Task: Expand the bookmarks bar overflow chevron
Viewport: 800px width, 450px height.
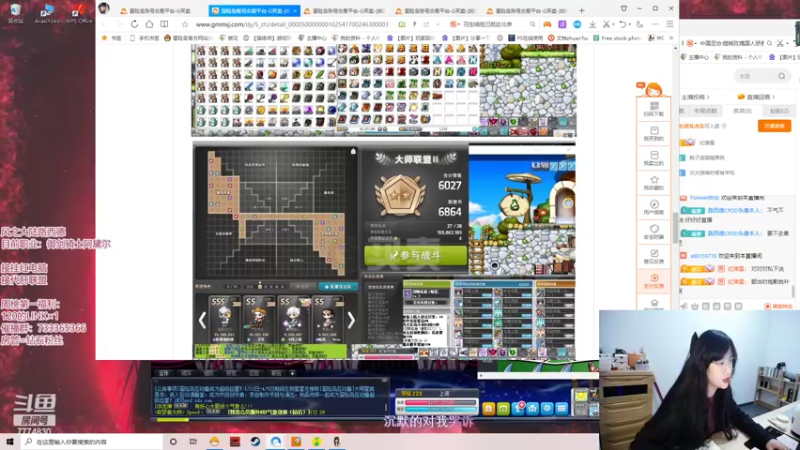Action: pyautogui.click(x=671, y=38)
